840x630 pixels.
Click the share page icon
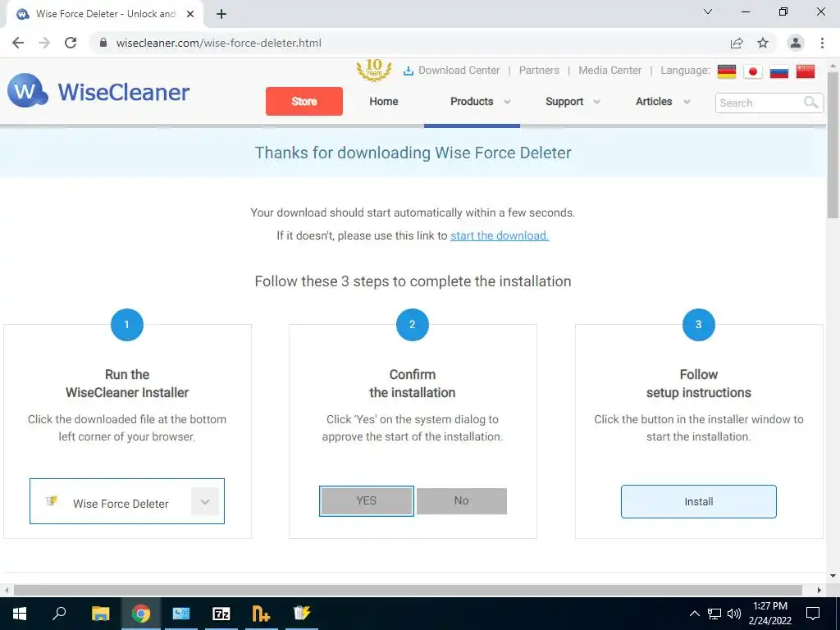click(x=737, y=43)
